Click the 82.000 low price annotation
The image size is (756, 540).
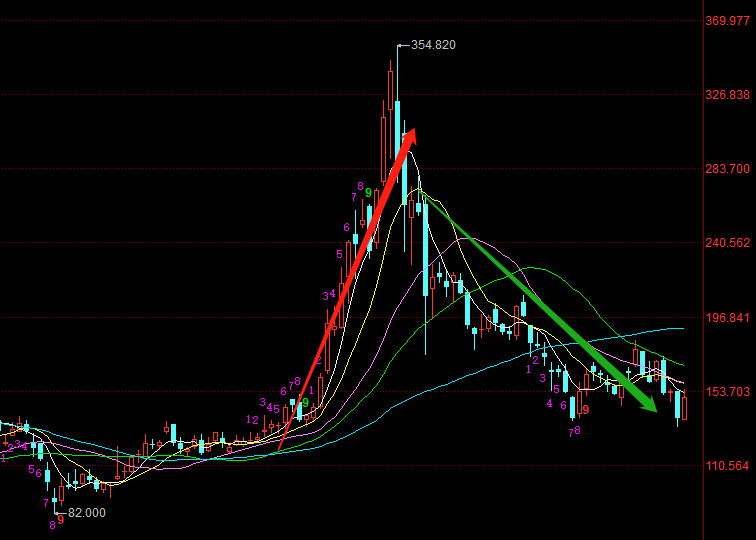[x=87, y=513]
